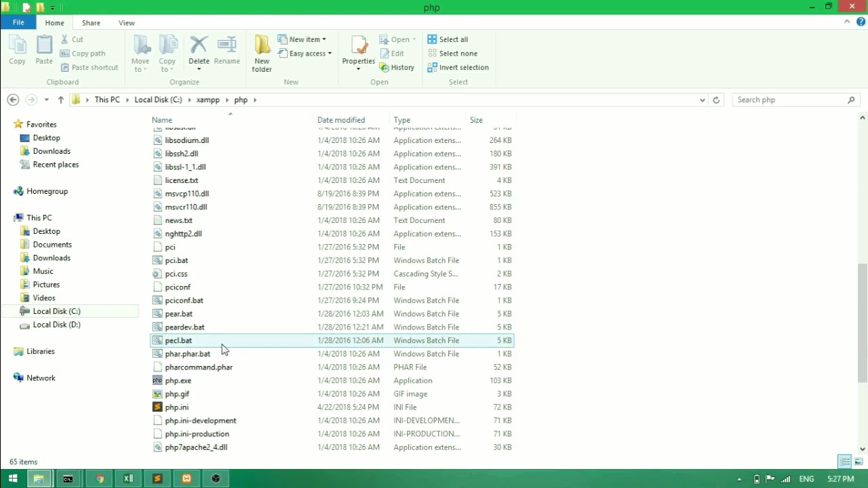Click the Cut scissors command
The height and width of the screenshot is (488, 868).
click(72, 39)
